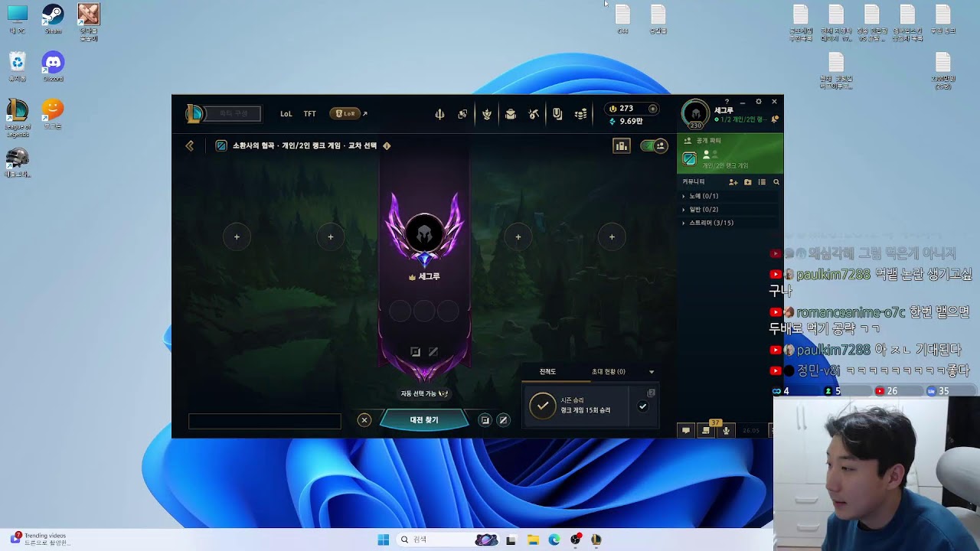Image resolution: width=980 pixels, height=551 pixels.
Task: Open the trident-shaped icon in the top navigation
Action: point(439,114)
